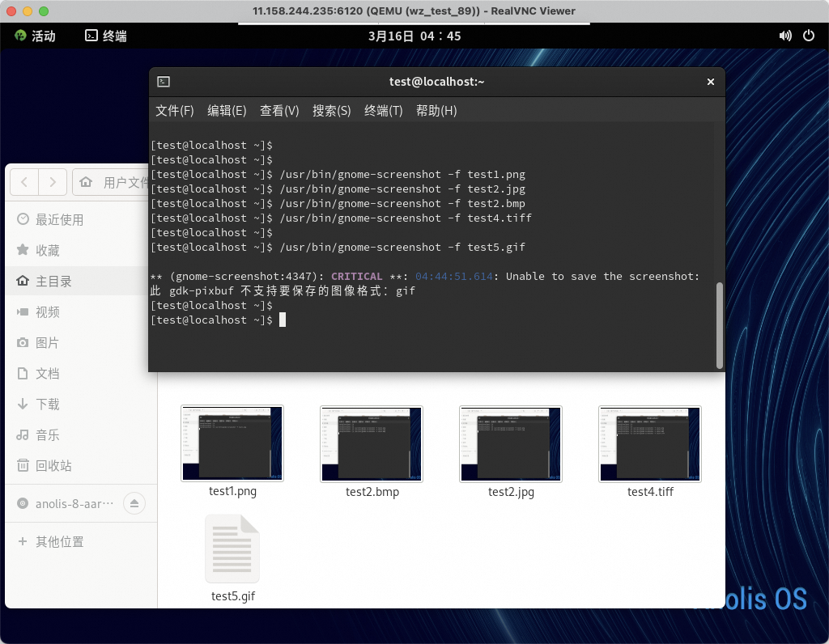Open the power menu icon
This screenshot has height=644, width=829.
click(808, 36)
